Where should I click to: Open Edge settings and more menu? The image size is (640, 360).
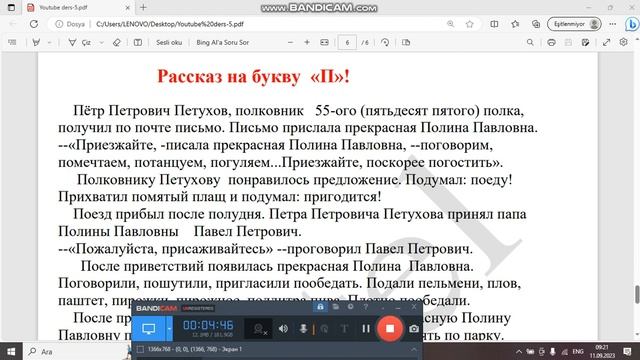(613, 24)
